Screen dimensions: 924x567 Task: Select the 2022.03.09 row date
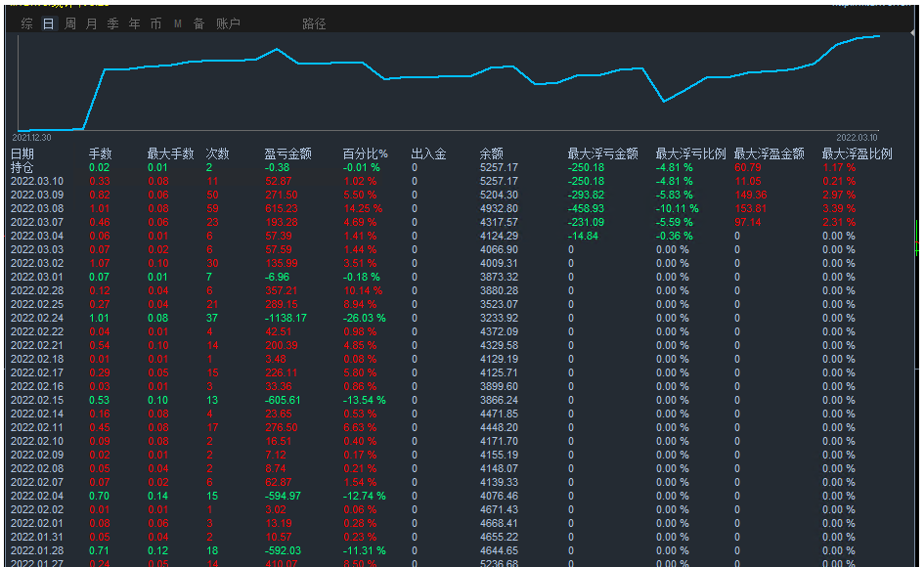[36, 195]
